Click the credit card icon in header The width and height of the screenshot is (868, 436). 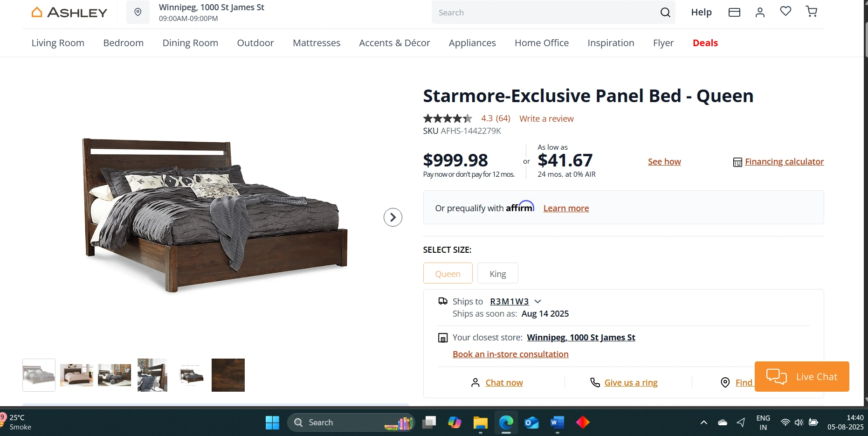pyautogui.click(x=734, y=12)
